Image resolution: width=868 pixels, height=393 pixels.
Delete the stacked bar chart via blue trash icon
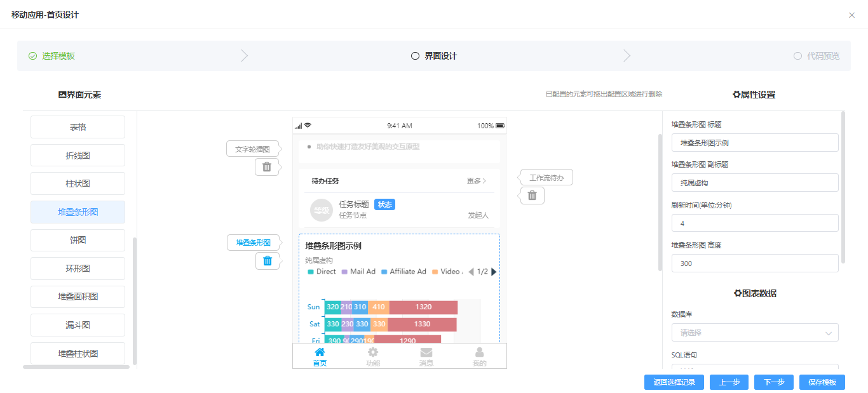[x=268, y=260]
